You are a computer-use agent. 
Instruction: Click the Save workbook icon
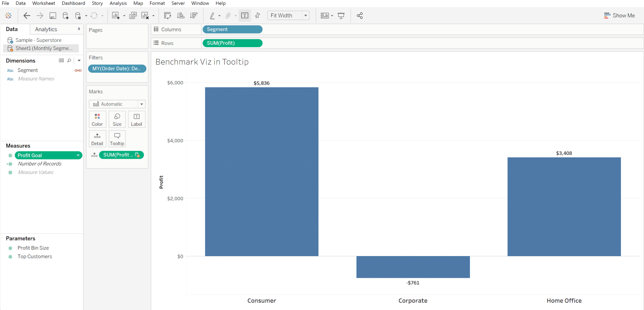pos(53,15)
